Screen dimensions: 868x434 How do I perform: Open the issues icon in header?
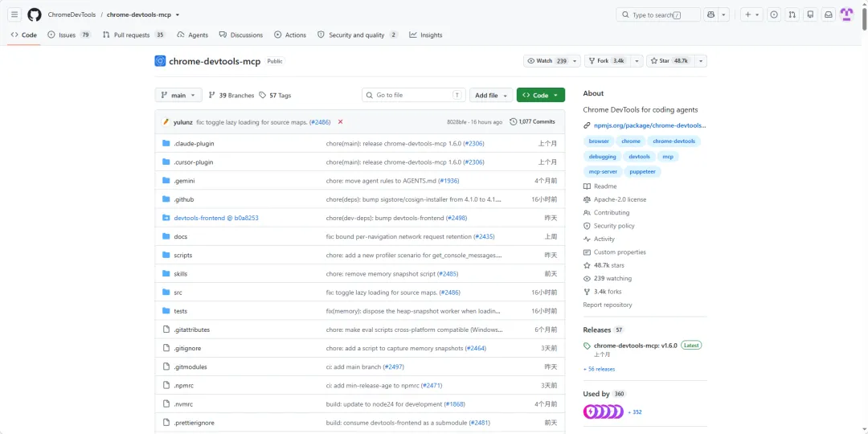[x=774, y=14]
